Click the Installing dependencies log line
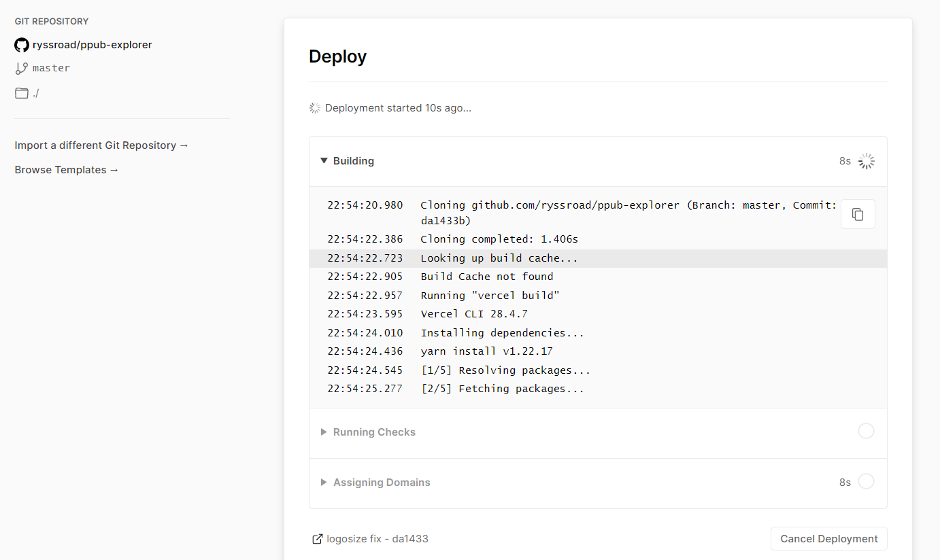This screenshot has width=940, height=560. [x=598, y=333]
